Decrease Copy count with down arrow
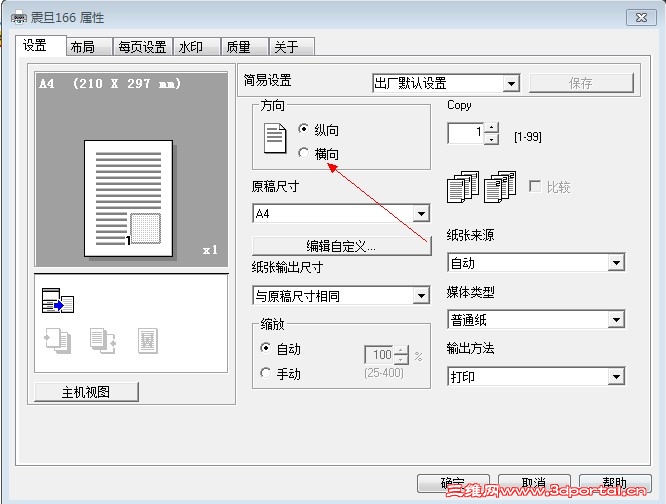Screen dimensions: 666x504 click(491, 139)
